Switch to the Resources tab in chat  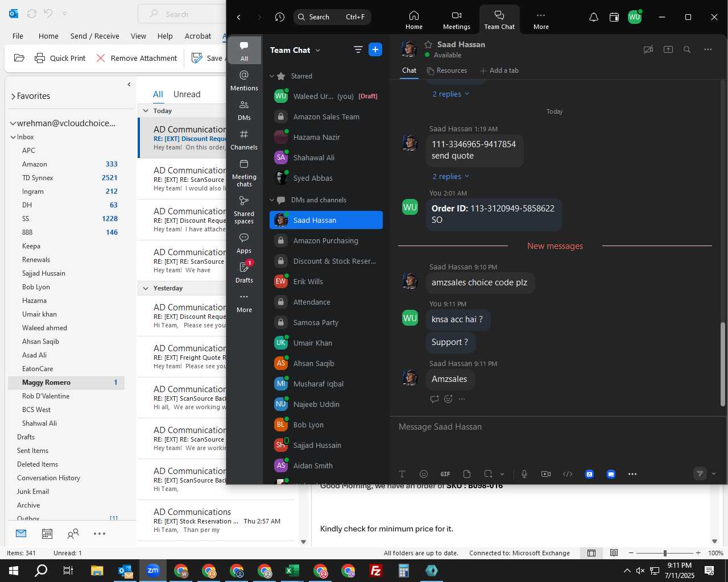coord(447,70)
